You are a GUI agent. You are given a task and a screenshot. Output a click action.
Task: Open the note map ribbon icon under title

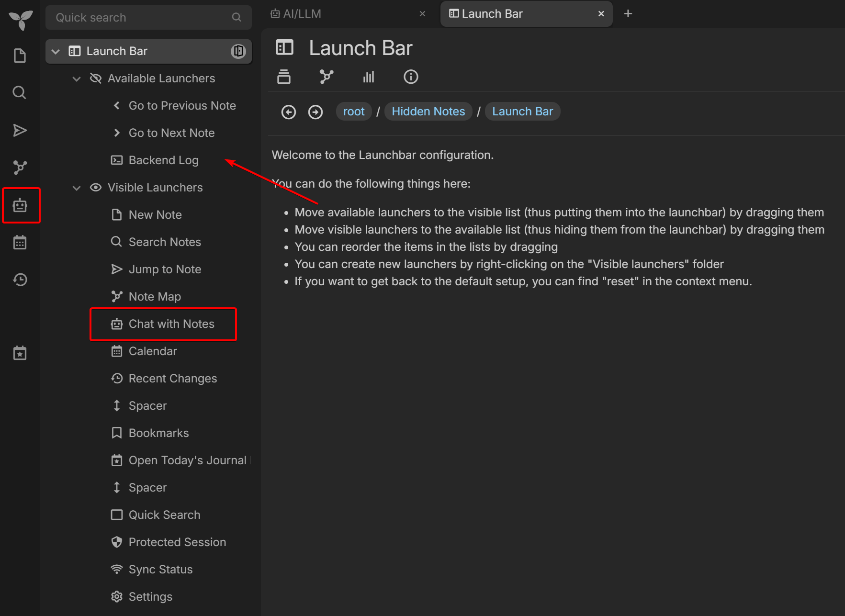326,77
